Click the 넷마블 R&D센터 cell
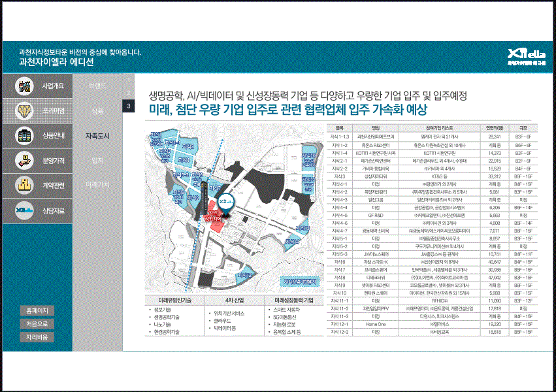556x392 pixels. [x=376, y=286]
